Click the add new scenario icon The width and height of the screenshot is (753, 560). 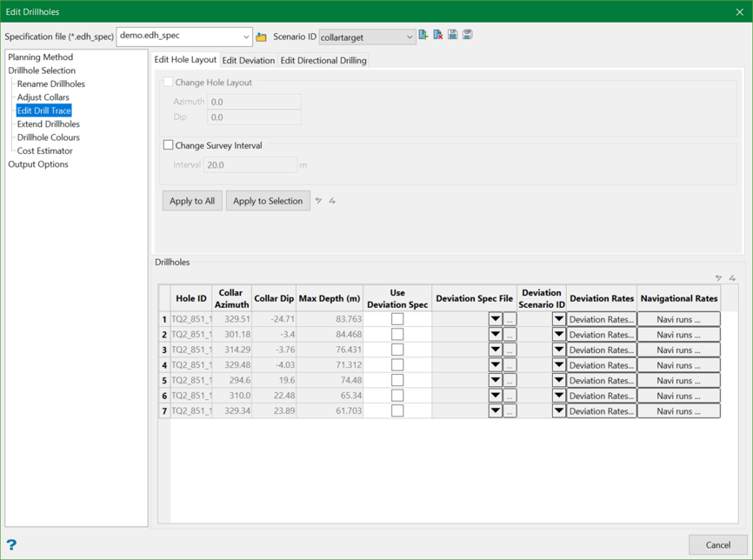pyautogui.click(x=423, y=35)
